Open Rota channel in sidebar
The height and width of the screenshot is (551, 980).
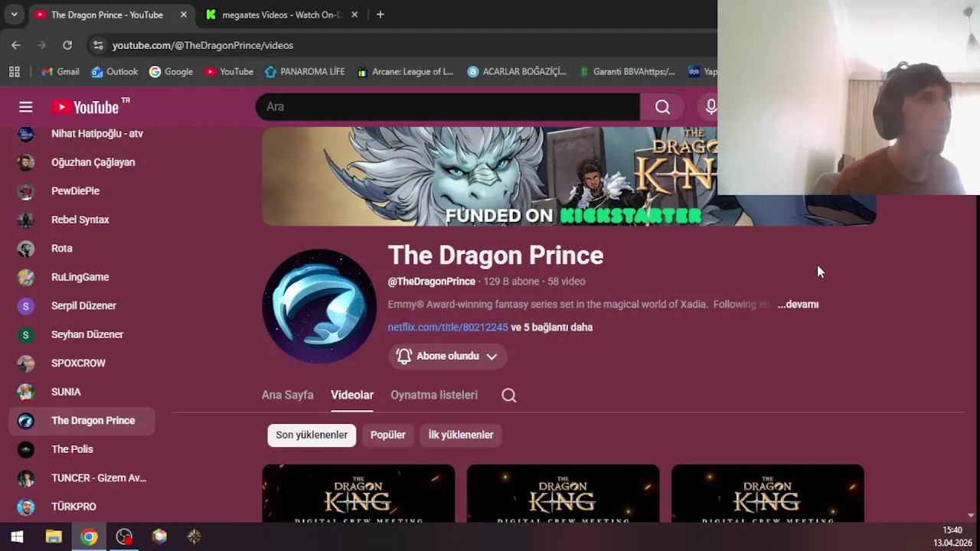click(82, 248)
